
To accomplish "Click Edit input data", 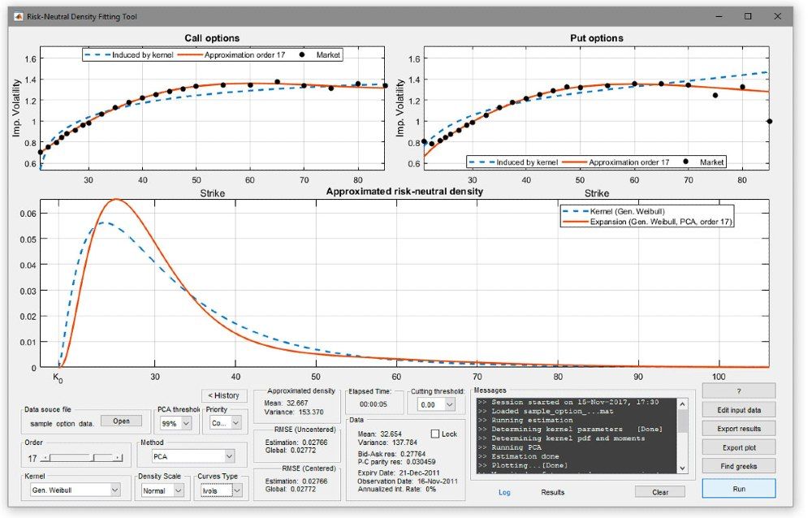I will click(x=738, y=409).
